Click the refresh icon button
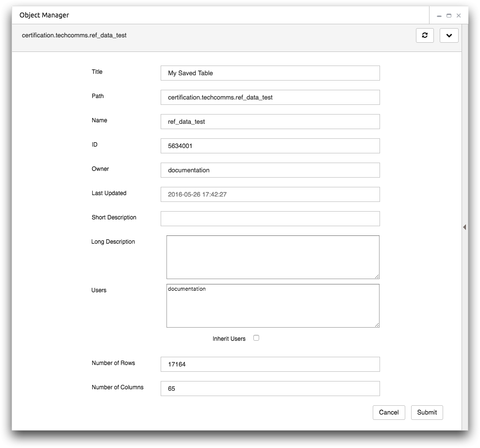 425,35
